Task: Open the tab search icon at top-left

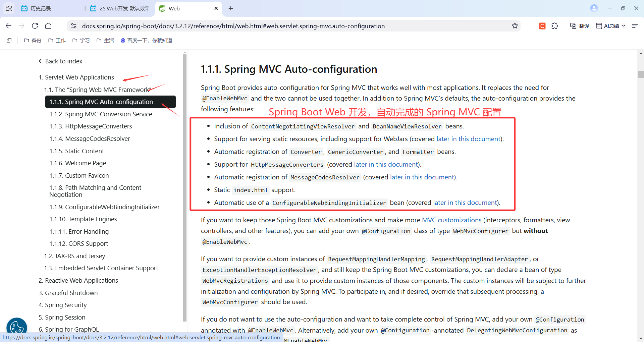Action: tap(9, 8)
